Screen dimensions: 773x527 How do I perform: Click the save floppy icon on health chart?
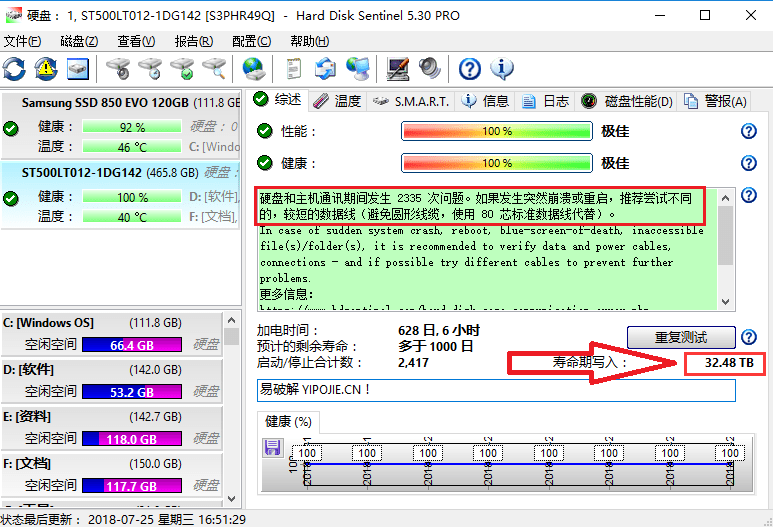pyautogui.click(x=272, y=447)
